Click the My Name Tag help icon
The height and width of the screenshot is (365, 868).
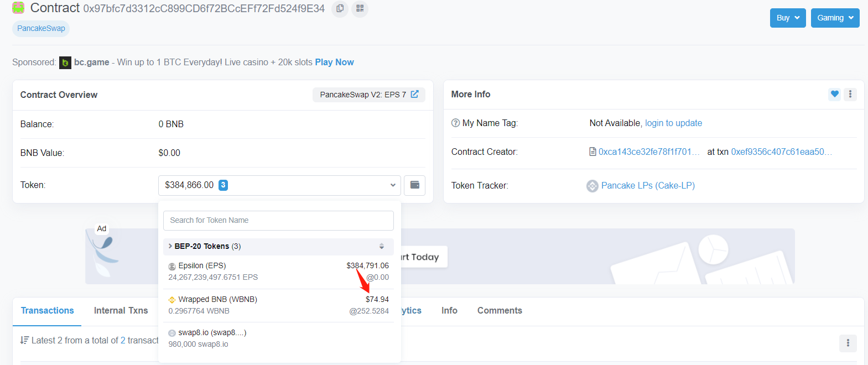[x=455, y=123]
